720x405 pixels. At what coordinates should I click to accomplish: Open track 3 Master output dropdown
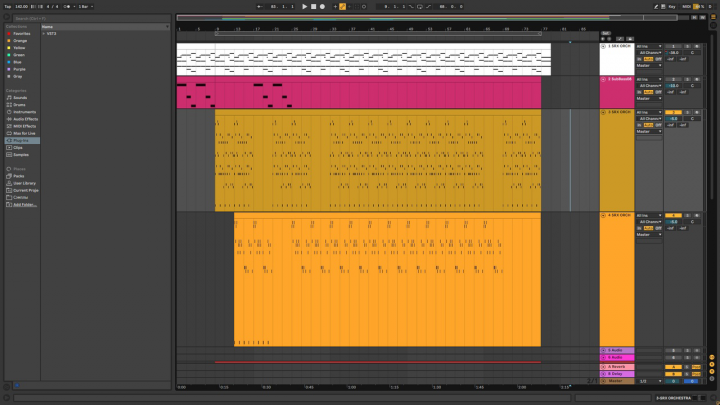click(649, 132)
